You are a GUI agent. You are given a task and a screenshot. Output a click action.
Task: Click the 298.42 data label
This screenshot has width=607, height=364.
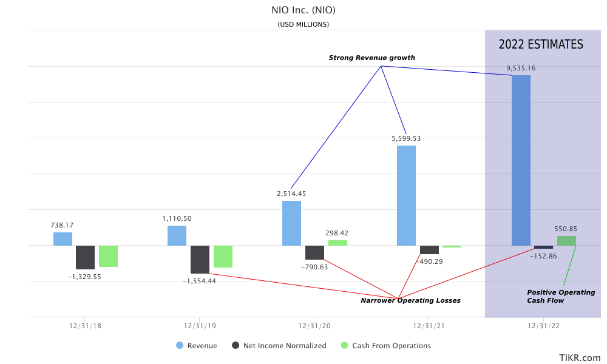pyautogui.click(x=337, y=233)
